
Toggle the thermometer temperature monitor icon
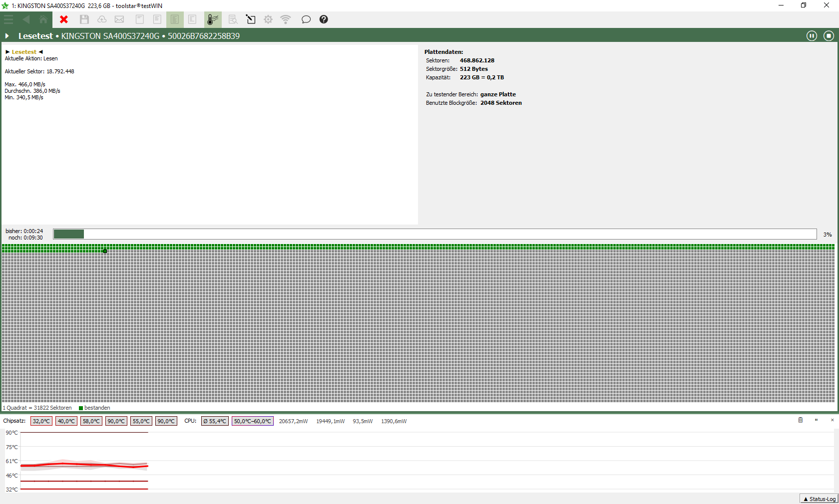click(x=213, y=19)
